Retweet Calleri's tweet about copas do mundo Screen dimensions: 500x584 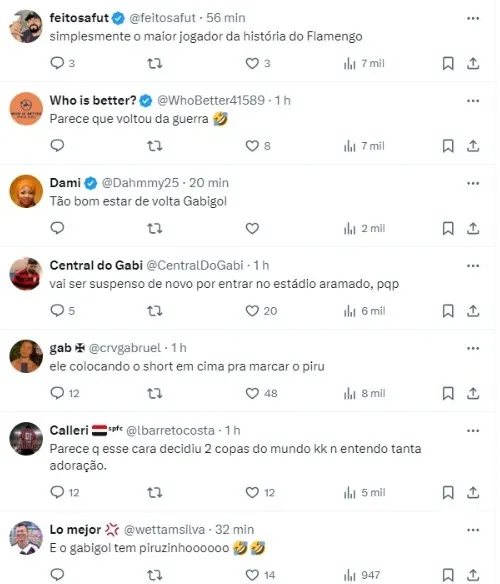pyautogui.click(x=155, y=492)
